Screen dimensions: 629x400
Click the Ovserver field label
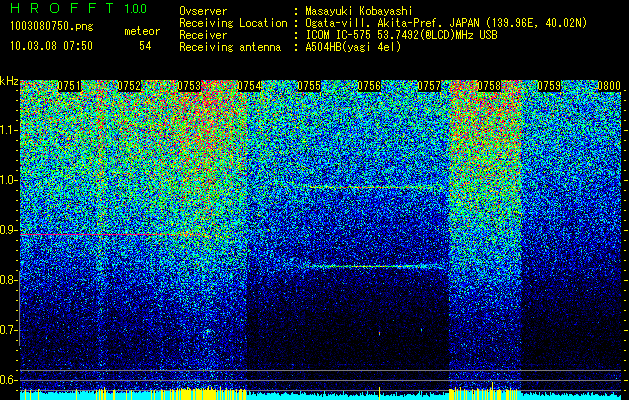tap(203, 11)
